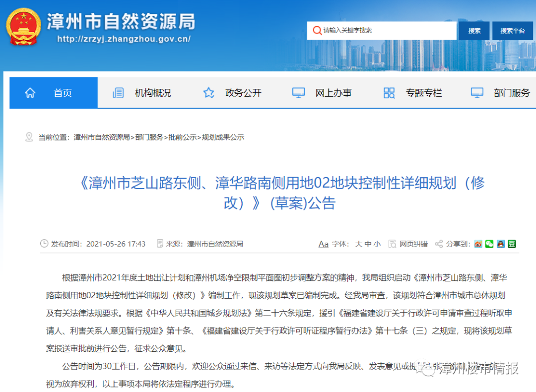The width and height of the screenshot is (536, 392).
Task: Click the blue 搜索 button
Action: click(x=474, y=31)
